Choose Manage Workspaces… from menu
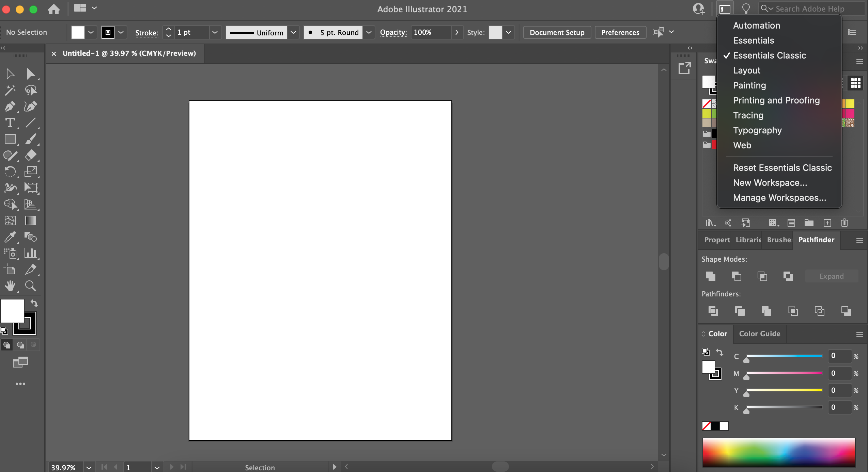The height and width of the screenshot is (472, 868). 779,198
